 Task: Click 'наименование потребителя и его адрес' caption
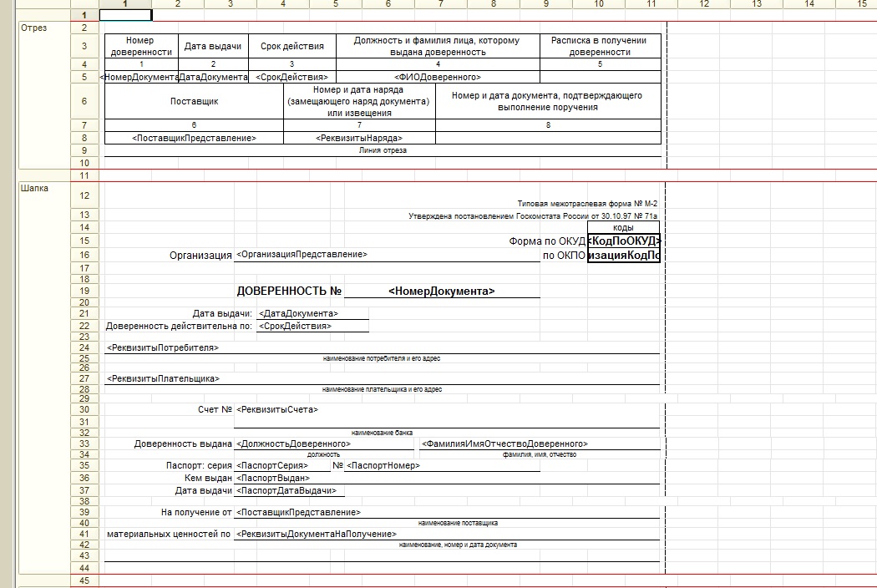tap(382, 358)
